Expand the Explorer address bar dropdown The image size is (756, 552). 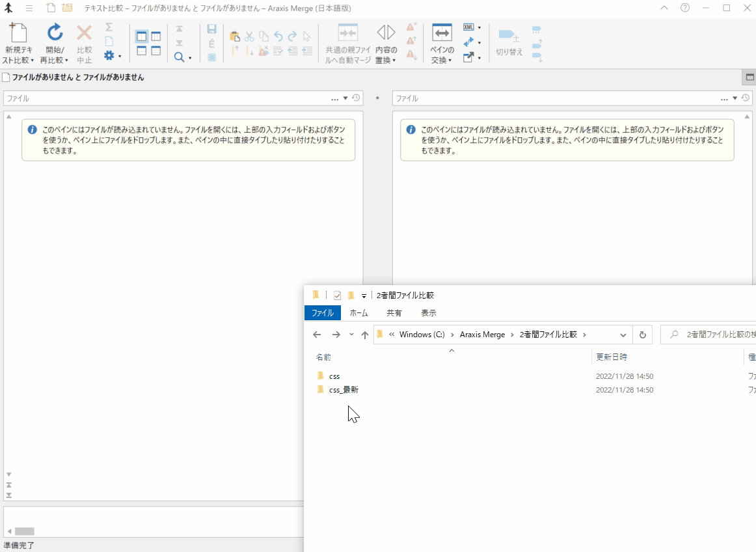tap(623, 335)
